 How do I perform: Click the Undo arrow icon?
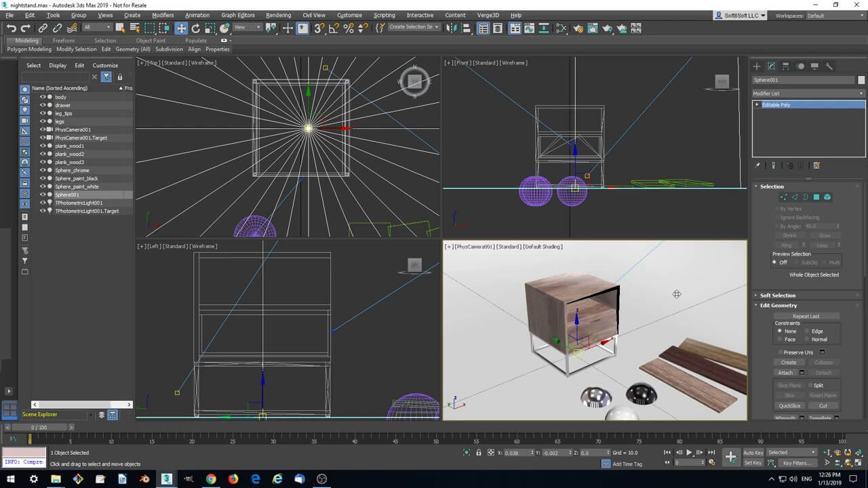point(11,28)
